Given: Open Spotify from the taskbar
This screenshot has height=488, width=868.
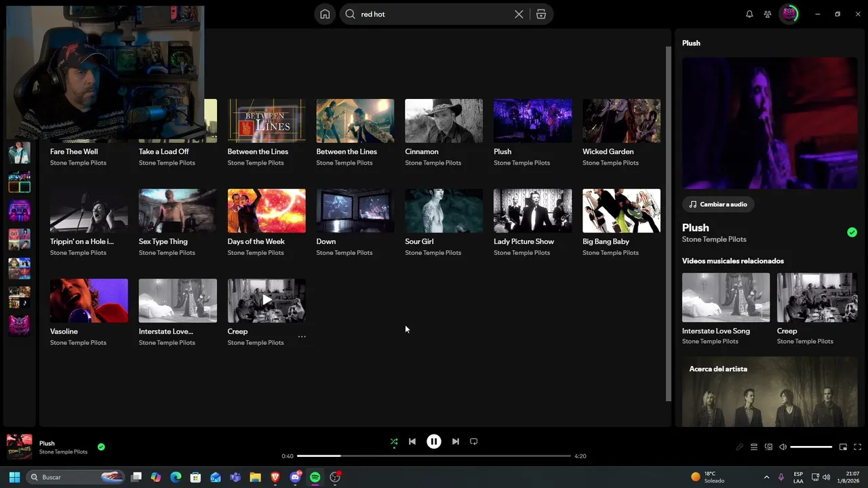Looking at the screenshot, I should [315, 477].
